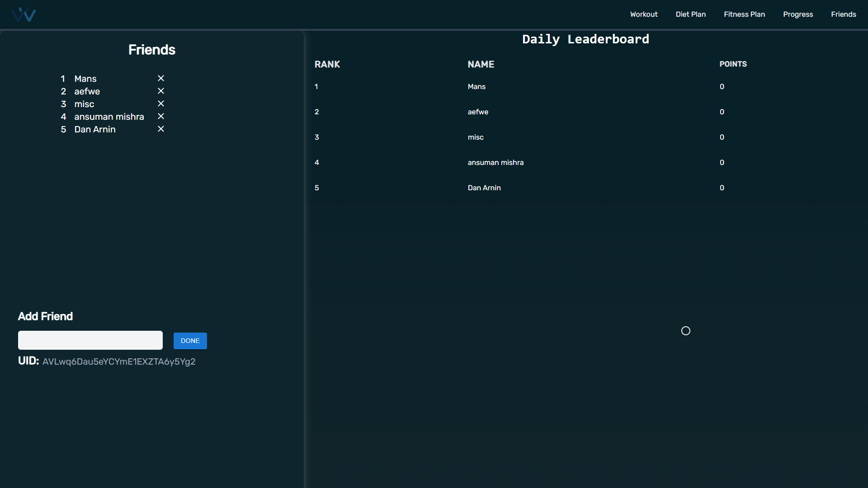Select the Friends nav item
Screen dimensions: 868x488
click(843, 14)
